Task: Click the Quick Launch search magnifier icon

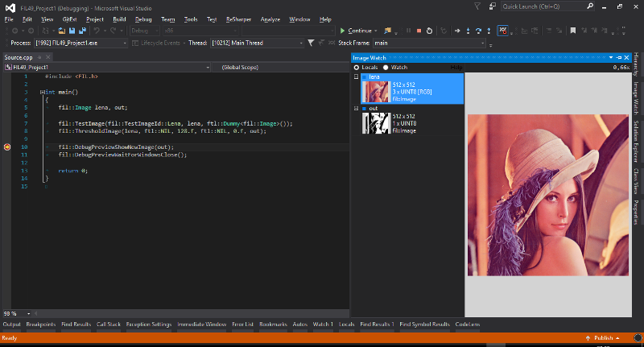Action: point(590,6)
